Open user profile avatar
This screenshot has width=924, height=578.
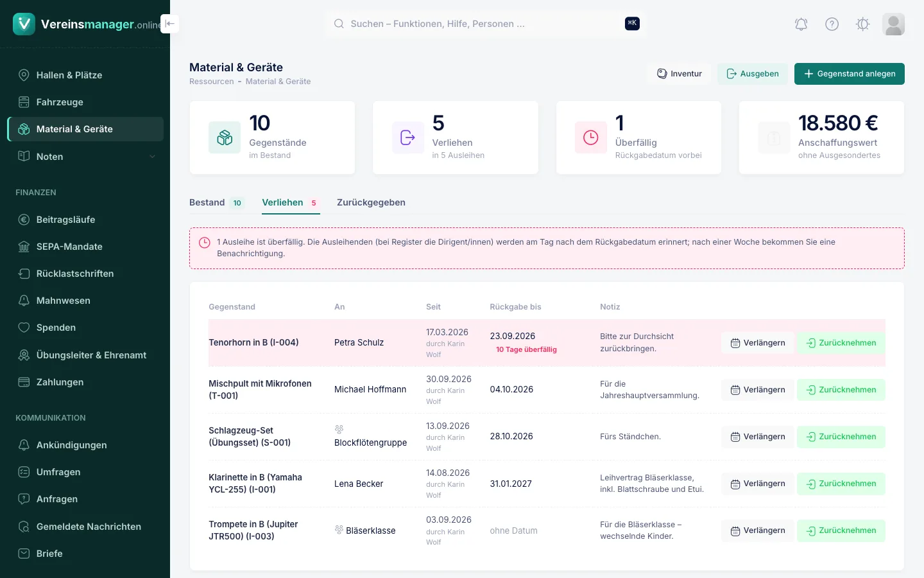[893, 24]
